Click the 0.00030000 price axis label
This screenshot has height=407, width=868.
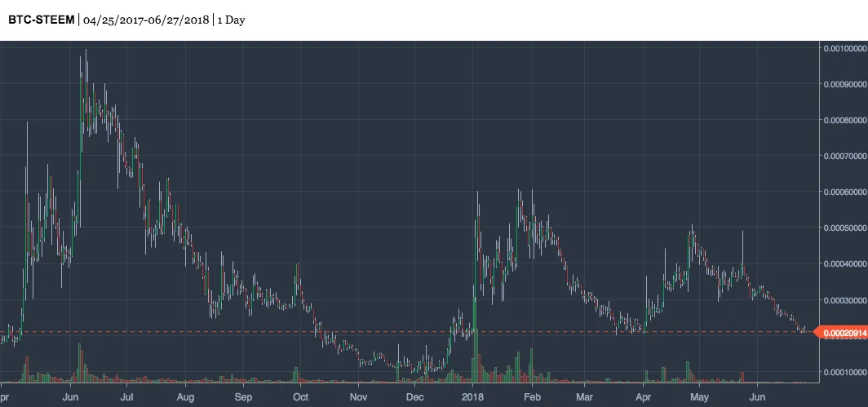[845, 300]
